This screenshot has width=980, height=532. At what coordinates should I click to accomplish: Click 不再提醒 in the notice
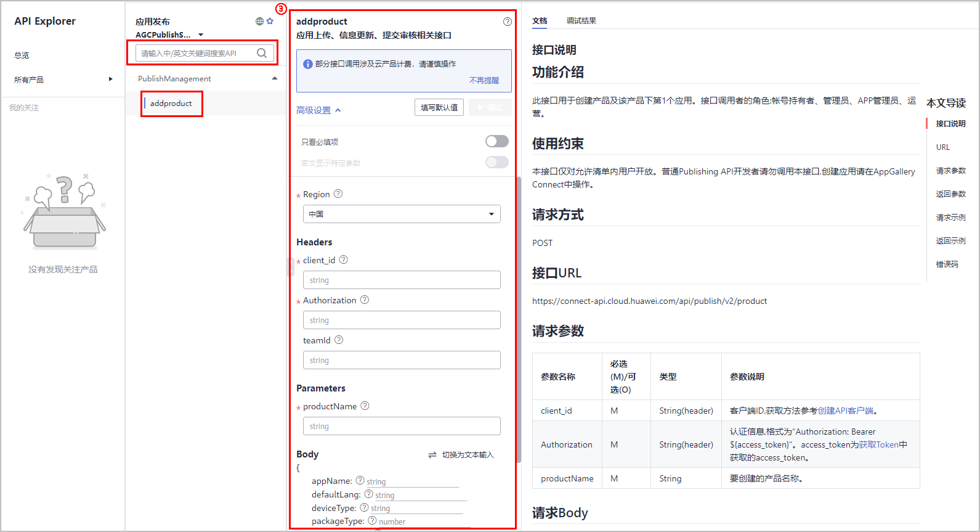pos(484,80)
